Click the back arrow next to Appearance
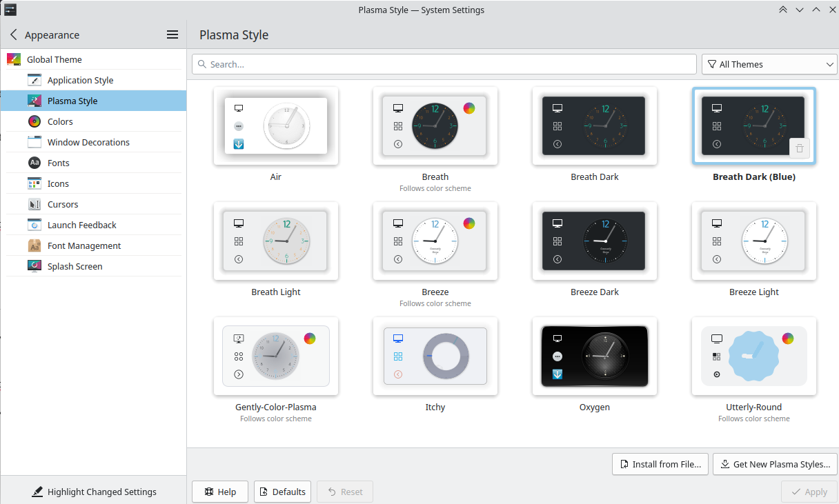The image size is (839, 504). (14, 34)
